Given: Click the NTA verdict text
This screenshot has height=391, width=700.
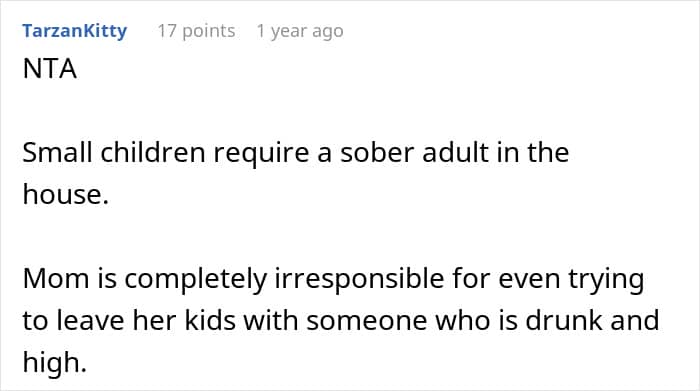Looking at the screenshot, I should [50, 69].
